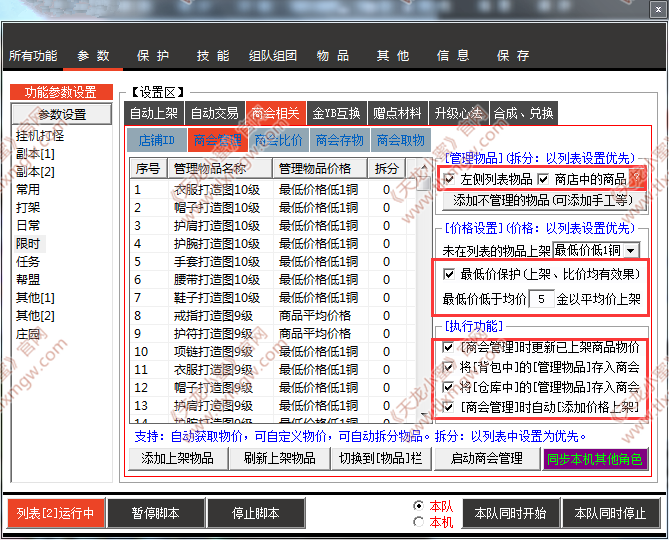This screenshot has height=540, width=669.
Task: Select the 商会管理 sub-tab
Action: pyautogui.click(x=218, y=140)
